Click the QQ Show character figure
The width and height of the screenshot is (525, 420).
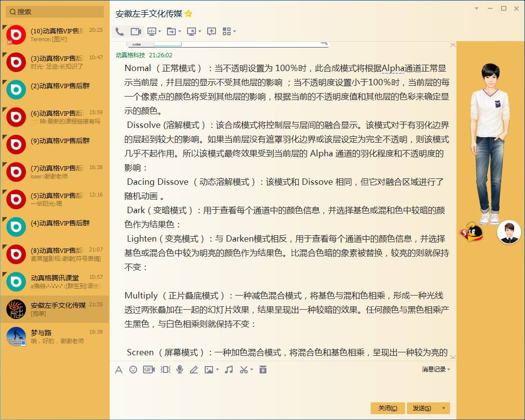point(490,144)
